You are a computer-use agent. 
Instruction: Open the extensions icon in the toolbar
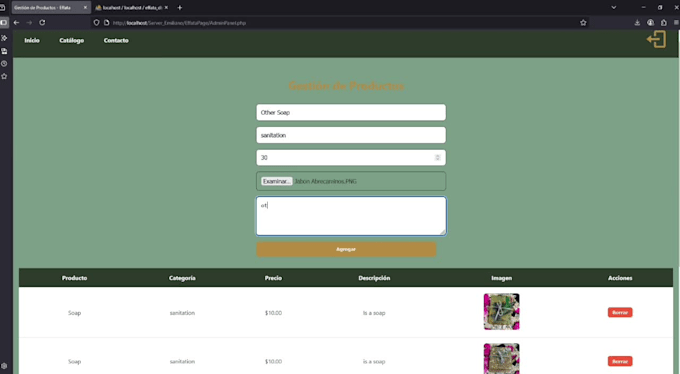tap(664, 23)
